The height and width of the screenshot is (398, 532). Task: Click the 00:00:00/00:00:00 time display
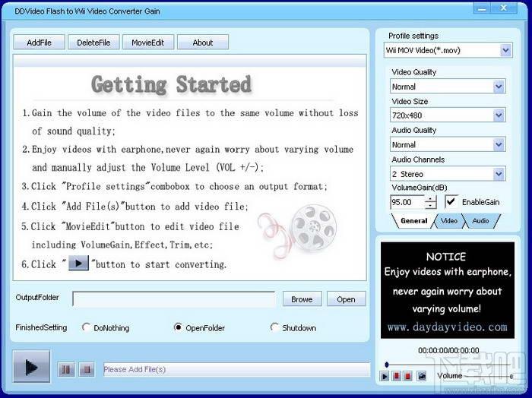pos(448,350)
